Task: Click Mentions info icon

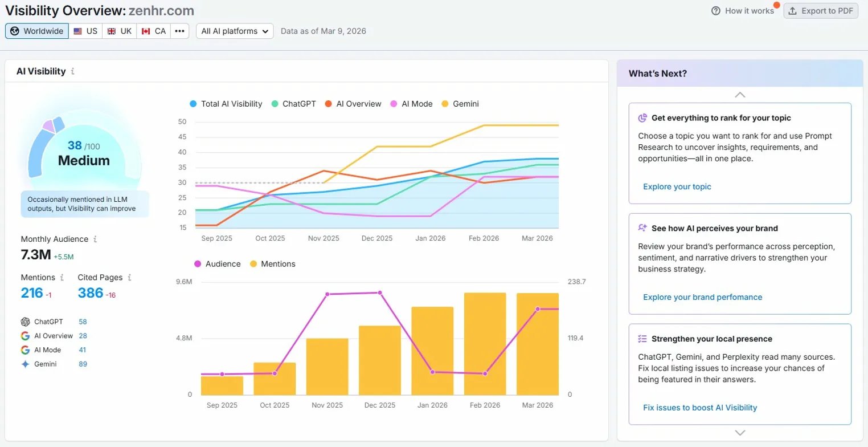Action: (x=62, y=278)
